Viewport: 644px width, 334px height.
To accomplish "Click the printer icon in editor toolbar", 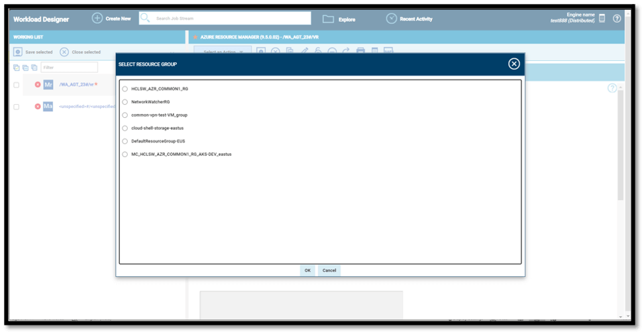I will pyautogui.click(x=360, y=50).
